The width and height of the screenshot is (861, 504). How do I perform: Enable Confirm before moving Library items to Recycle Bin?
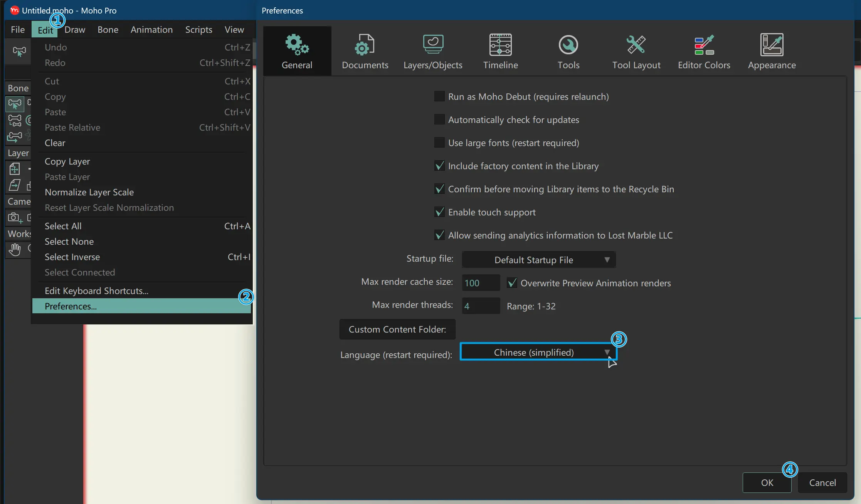[x=439, y=188]
